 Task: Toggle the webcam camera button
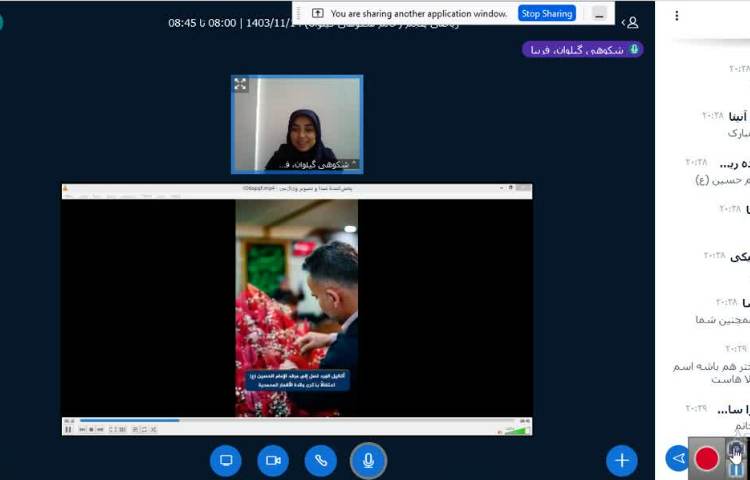(x=273, y=460)
